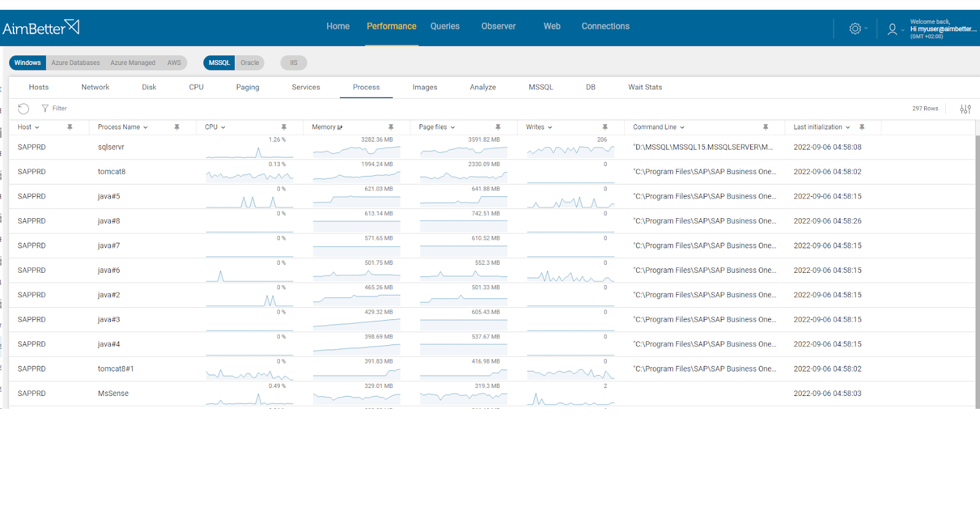980x521 pixels.
Task: Switch to Azure Databases platform
Action: coord(75,63)
